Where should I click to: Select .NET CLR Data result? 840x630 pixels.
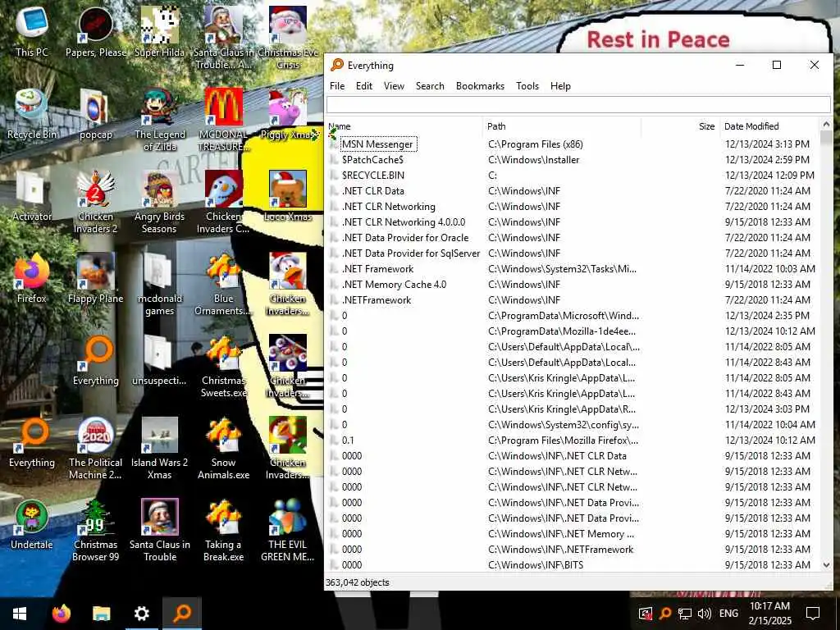click(572, 190)
